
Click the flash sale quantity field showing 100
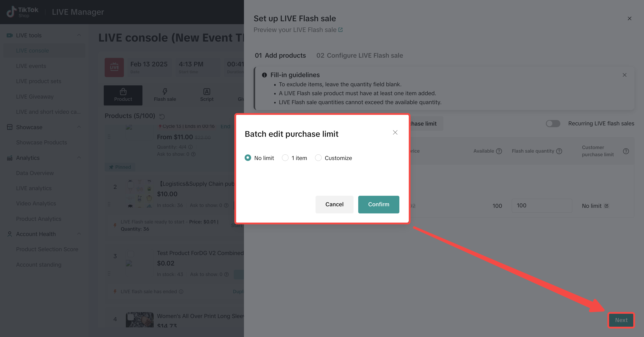(542, 206)
